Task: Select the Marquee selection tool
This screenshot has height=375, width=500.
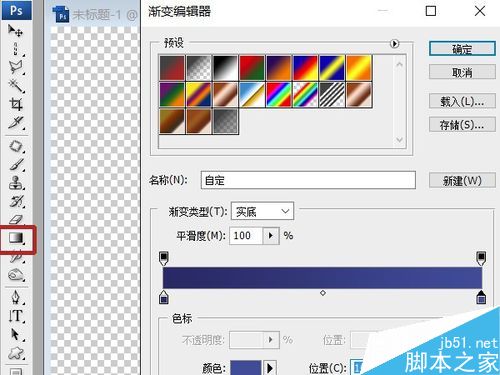Action: [15, 49]
